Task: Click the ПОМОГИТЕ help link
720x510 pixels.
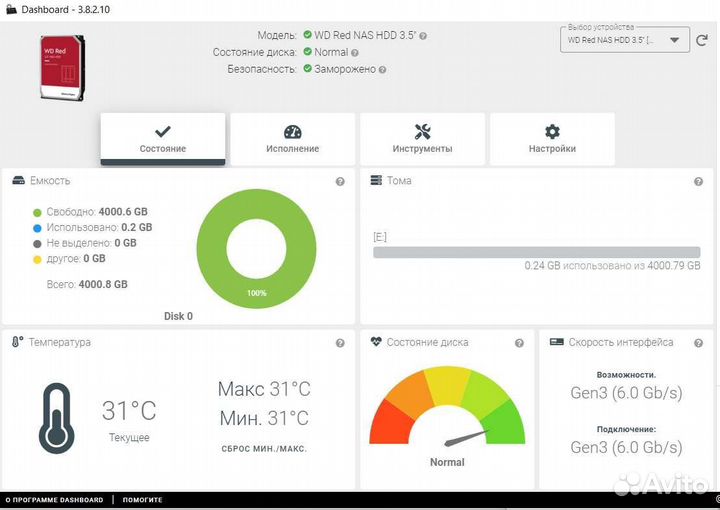Action: (x=141, y=499)
